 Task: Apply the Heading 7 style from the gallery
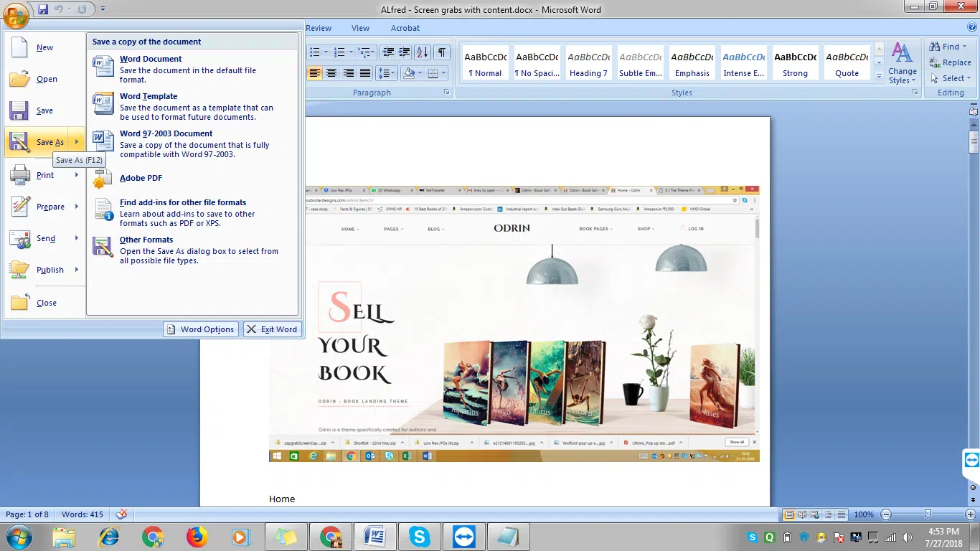588,63
